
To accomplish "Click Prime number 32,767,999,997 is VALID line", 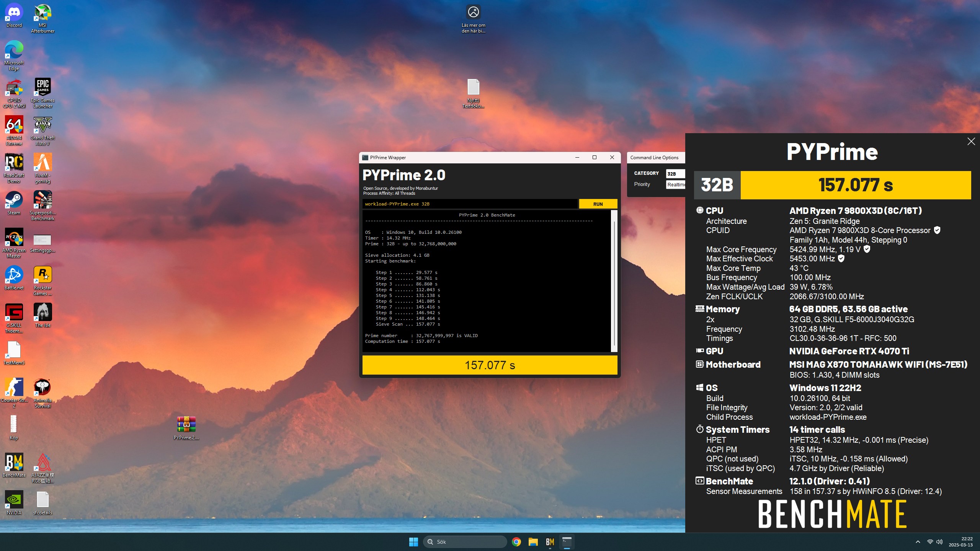I will [x=421, y=336].
